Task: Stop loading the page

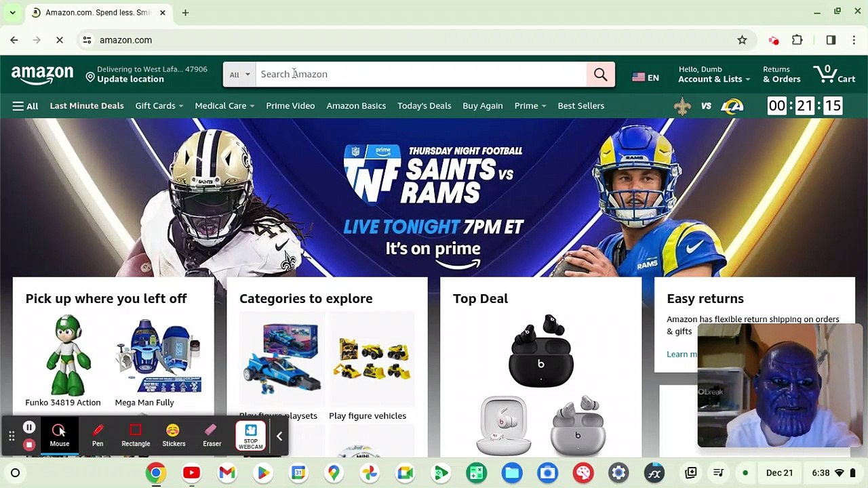Action: (60, 40)
